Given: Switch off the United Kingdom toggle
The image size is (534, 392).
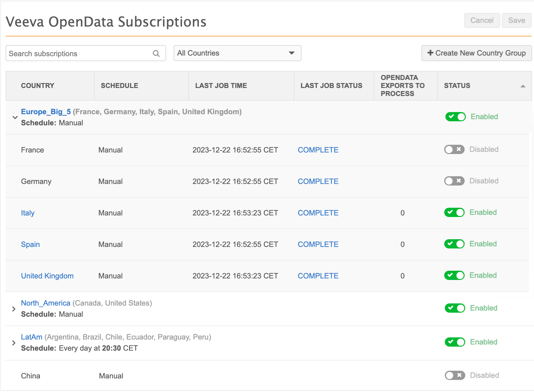Looking at the screenshot, I should [454, 276].
